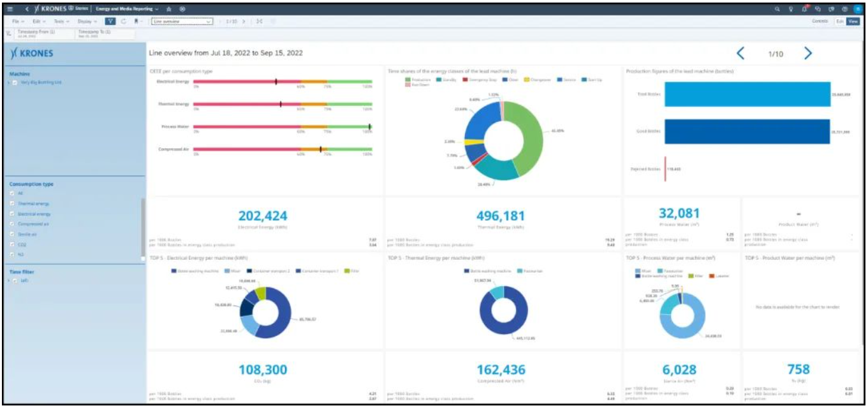Click the toolbar next-page arrow after 1/10
The width and height of the screenshot is (868, 408).
(243, 21)
